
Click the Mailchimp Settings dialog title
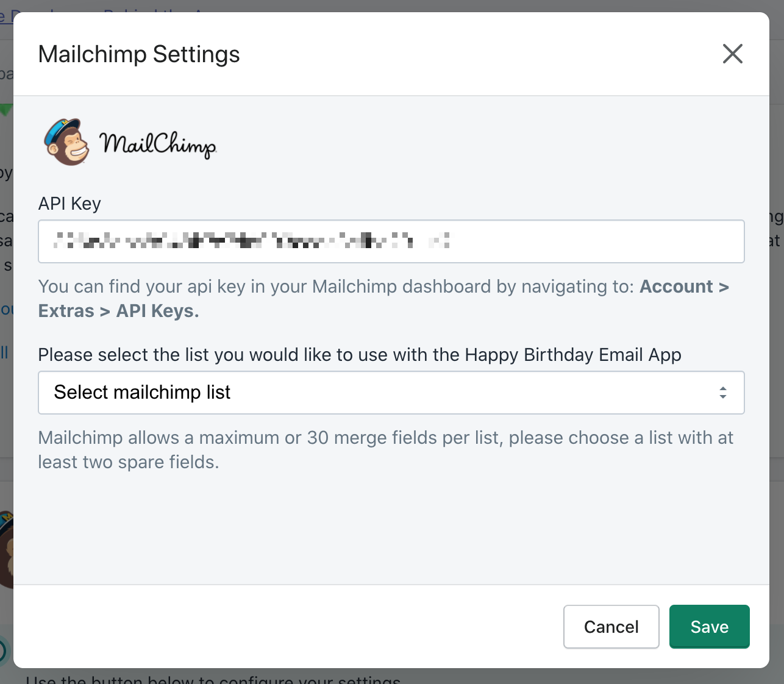click(139, 54)
